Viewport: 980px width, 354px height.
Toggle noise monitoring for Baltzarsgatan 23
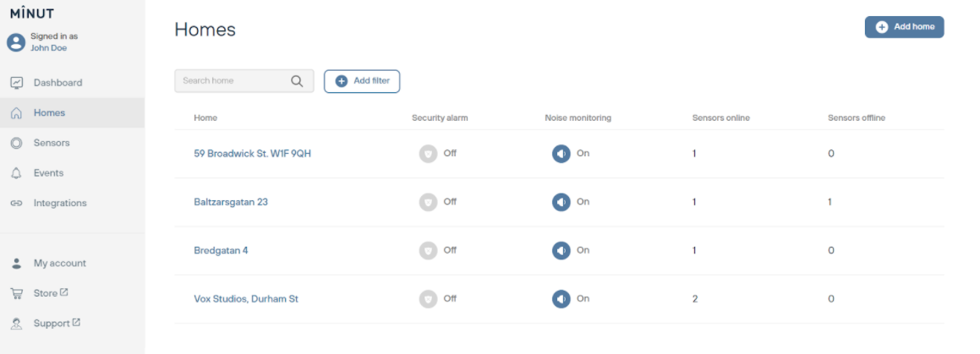[561, 202]
